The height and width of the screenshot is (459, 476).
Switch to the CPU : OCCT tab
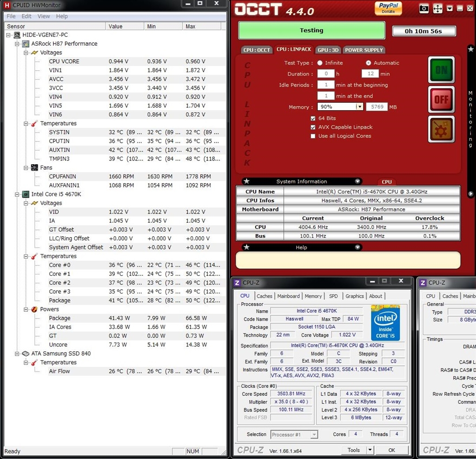point(257,50)
